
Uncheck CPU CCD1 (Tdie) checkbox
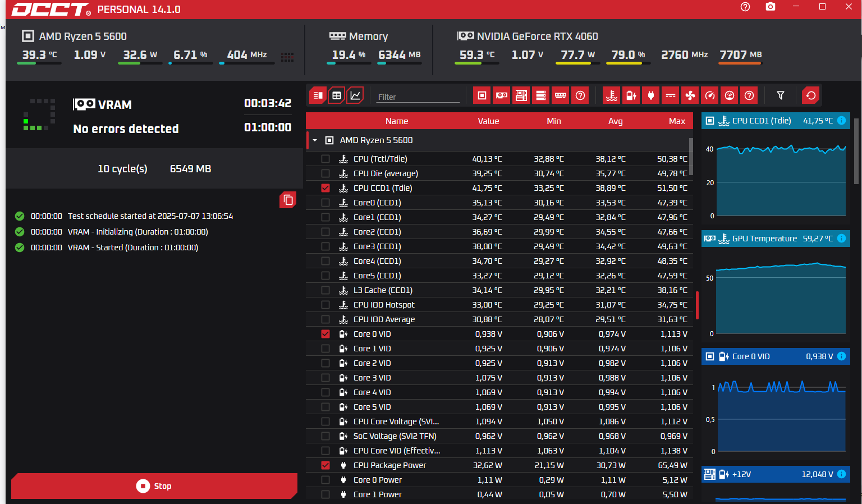click(325, 188)
